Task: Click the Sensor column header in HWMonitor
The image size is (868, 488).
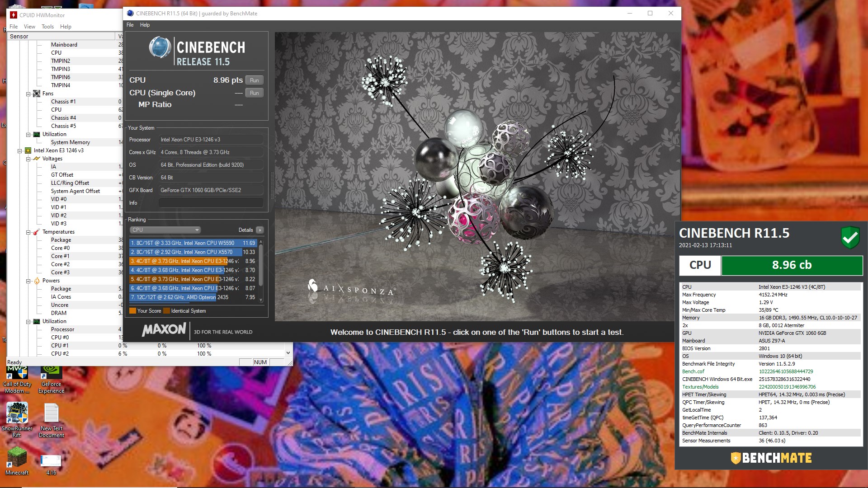Action: (61, 36)
